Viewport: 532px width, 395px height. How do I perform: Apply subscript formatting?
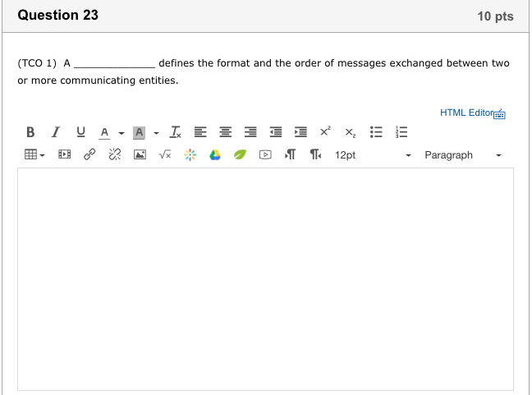350,133
